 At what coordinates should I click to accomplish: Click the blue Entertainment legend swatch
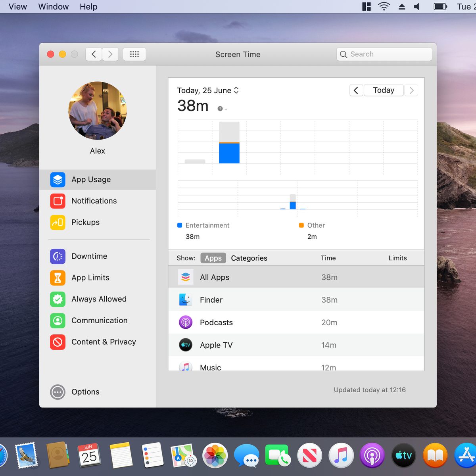tap(180, 225)
